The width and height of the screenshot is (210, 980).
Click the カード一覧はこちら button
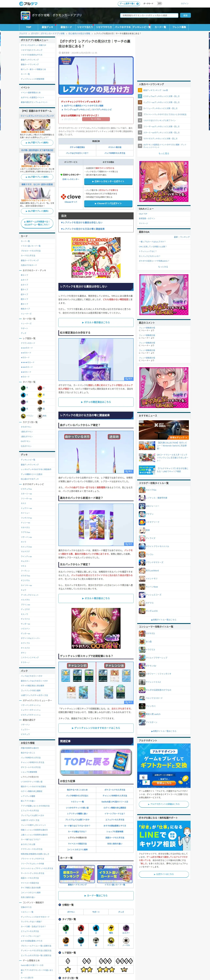pos(96,896)
